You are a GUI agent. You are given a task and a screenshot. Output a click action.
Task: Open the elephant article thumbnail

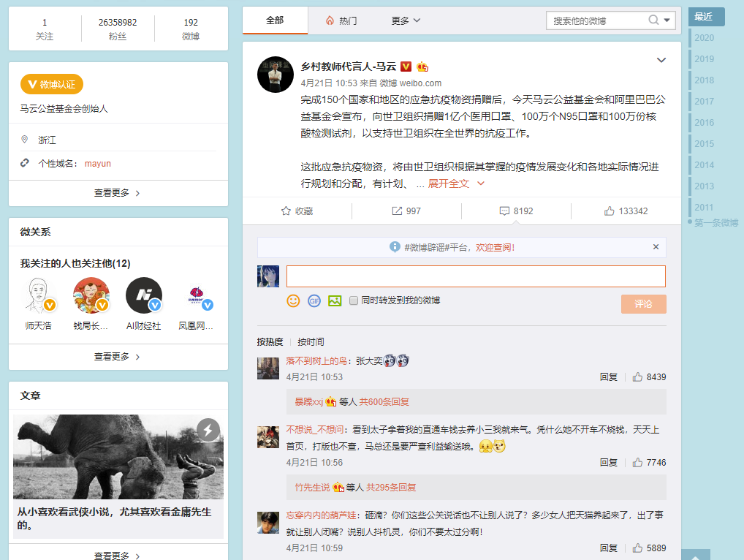tap(118, 456)
